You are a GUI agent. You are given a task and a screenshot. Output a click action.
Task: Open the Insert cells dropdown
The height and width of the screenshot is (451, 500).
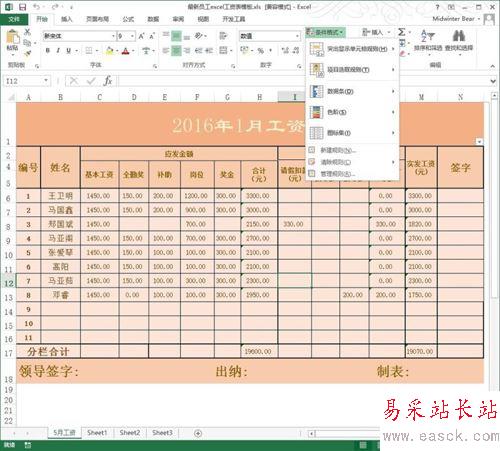[x=389, y=32]
